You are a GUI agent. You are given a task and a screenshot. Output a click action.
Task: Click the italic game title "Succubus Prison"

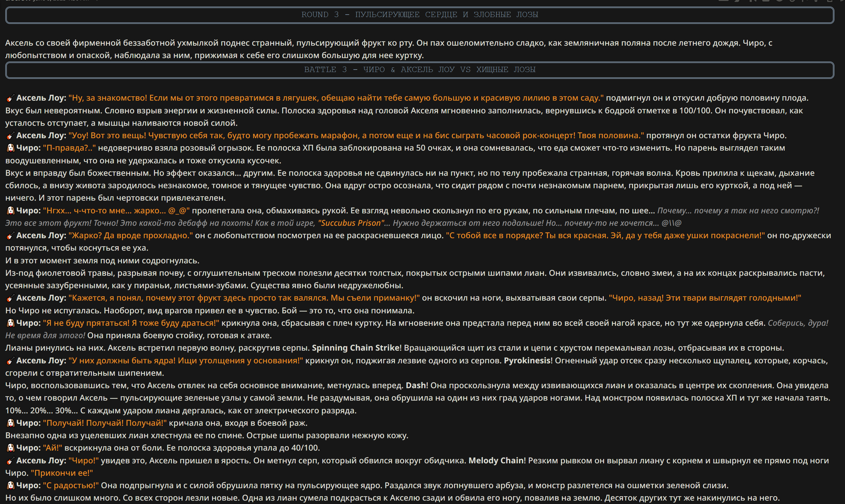351,223
